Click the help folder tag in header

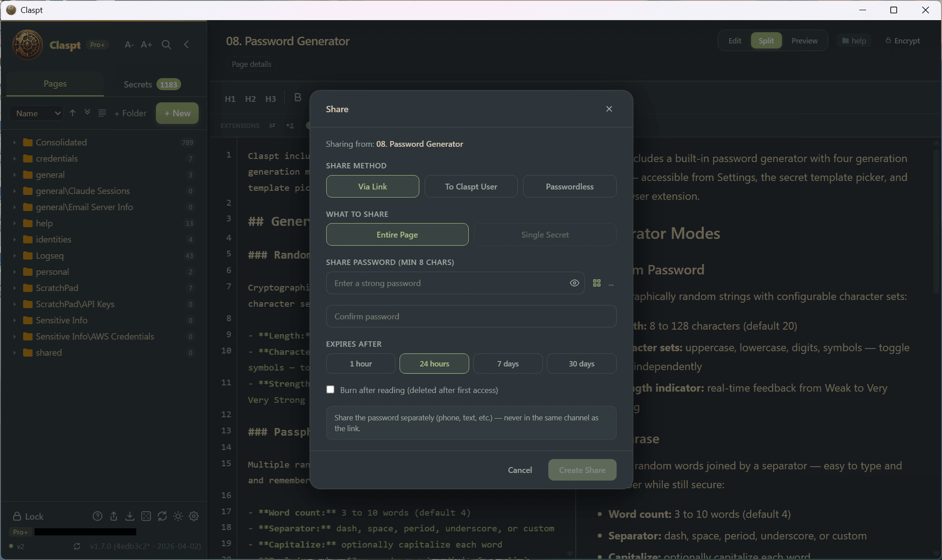tap(854, 40)
